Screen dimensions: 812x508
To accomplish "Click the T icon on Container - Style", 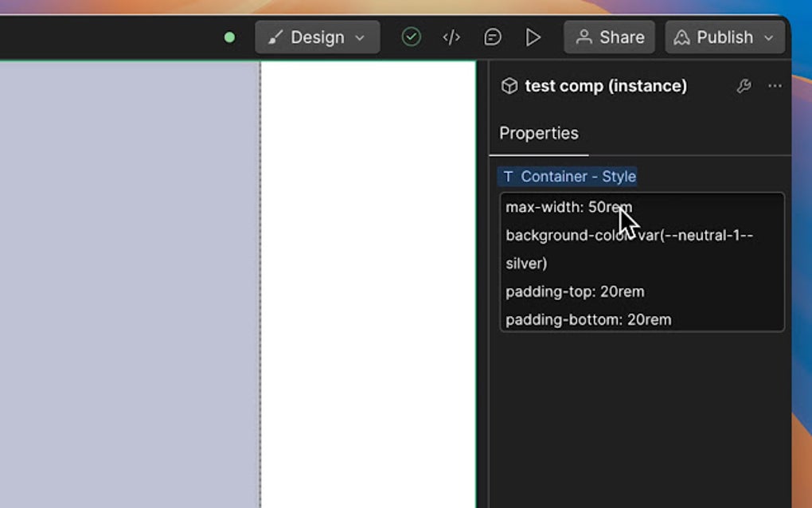I will click(509, 176).
